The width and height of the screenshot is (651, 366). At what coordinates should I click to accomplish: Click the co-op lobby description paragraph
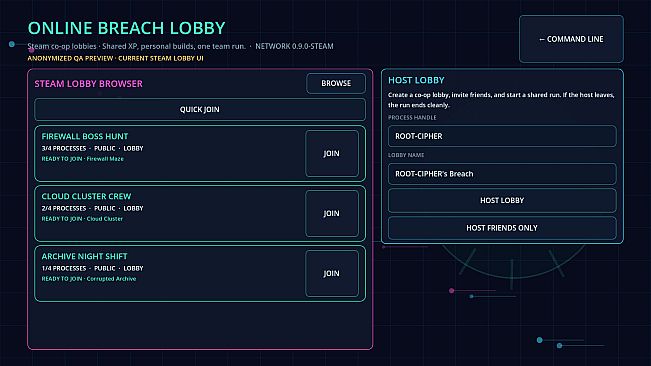coord(501,100)
